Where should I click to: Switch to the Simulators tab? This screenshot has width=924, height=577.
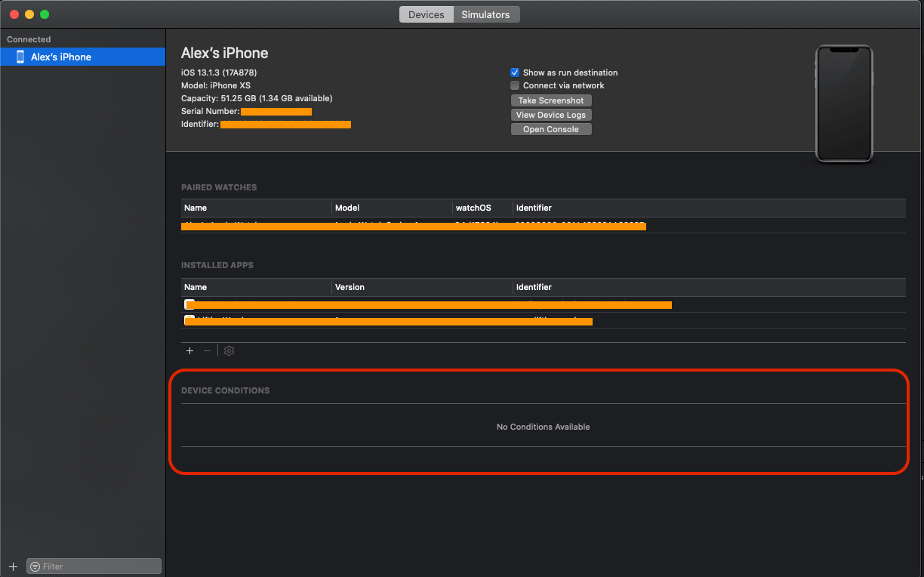coord(485,14)
